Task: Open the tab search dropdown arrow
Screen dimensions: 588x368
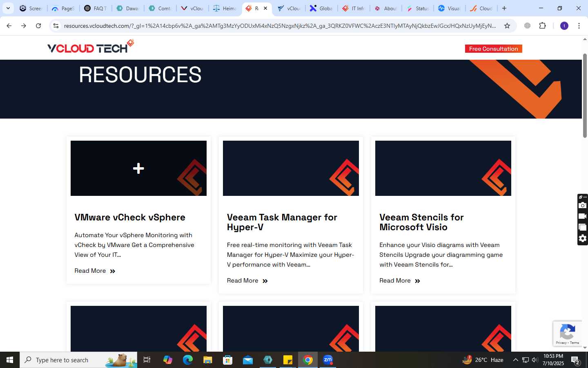Action: (8, 8)
